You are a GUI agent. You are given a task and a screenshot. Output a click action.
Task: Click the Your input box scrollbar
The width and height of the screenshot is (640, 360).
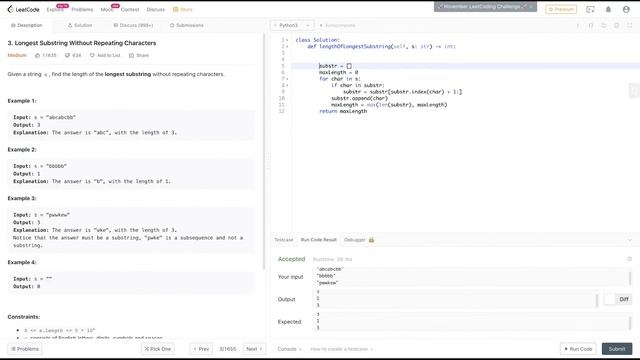coord(630,278)
